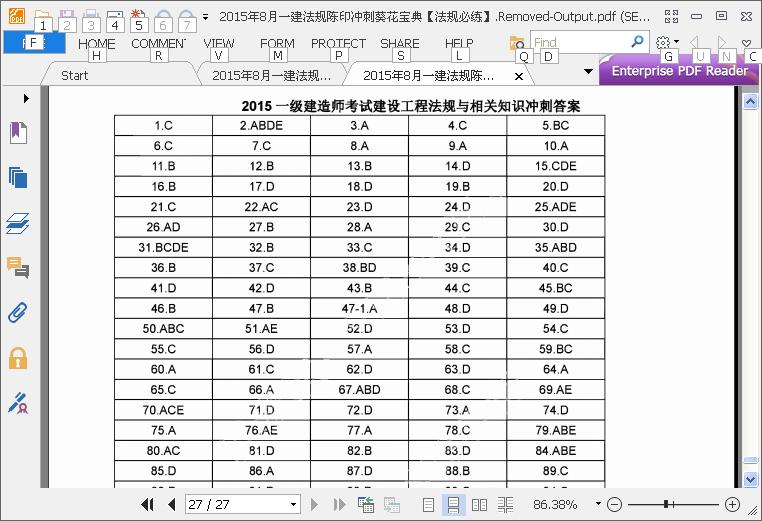Open the Comments panel
This screenshot has width=762, height=521.
click(18, 267)
